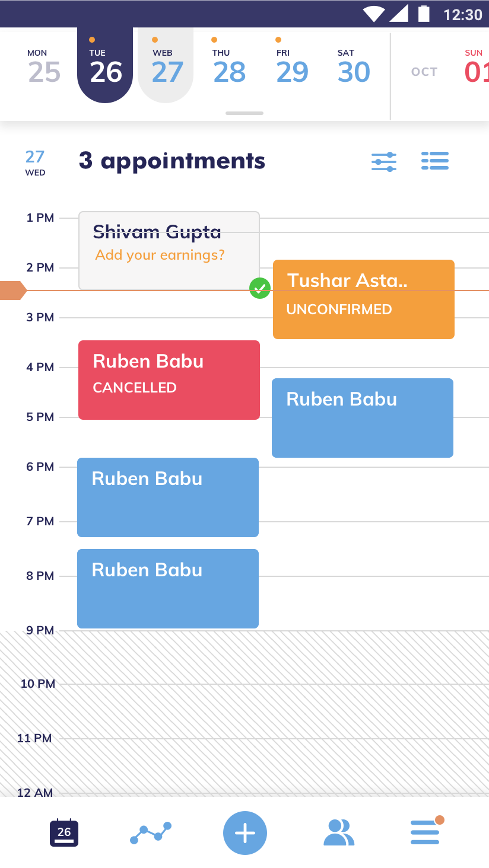Select Saturday 30 in the date row
The height and width of the screenshot is (868, 489).
pyautogui.click(x=354, y=66)
